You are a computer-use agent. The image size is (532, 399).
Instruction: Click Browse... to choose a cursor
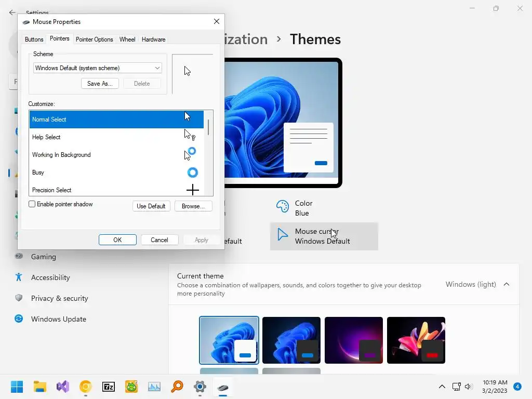pos(193,206)
